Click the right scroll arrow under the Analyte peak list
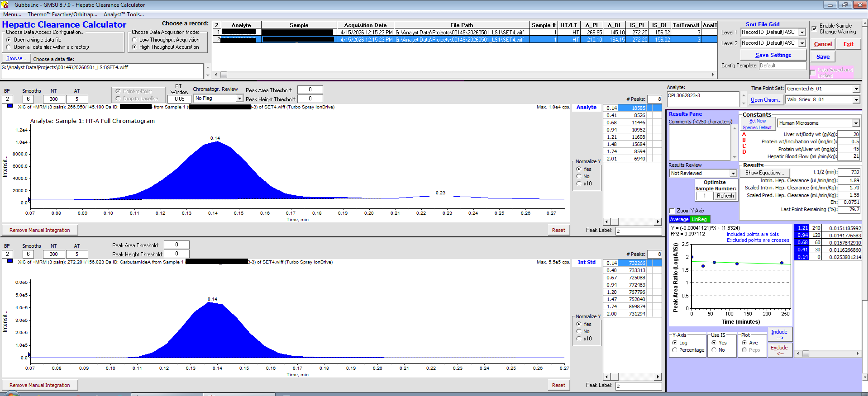868x396 pixels. coord(658,222)
